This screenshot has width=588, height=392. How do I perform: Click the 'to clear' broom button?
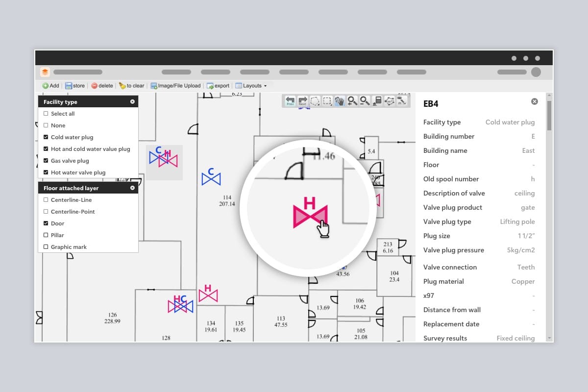(131, 86)
